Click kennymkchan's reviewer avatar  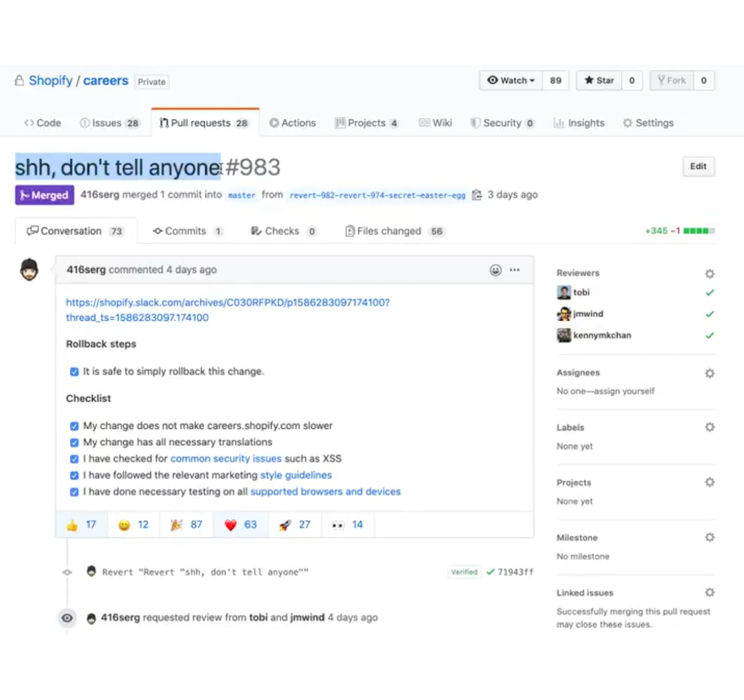coord(564,335)
